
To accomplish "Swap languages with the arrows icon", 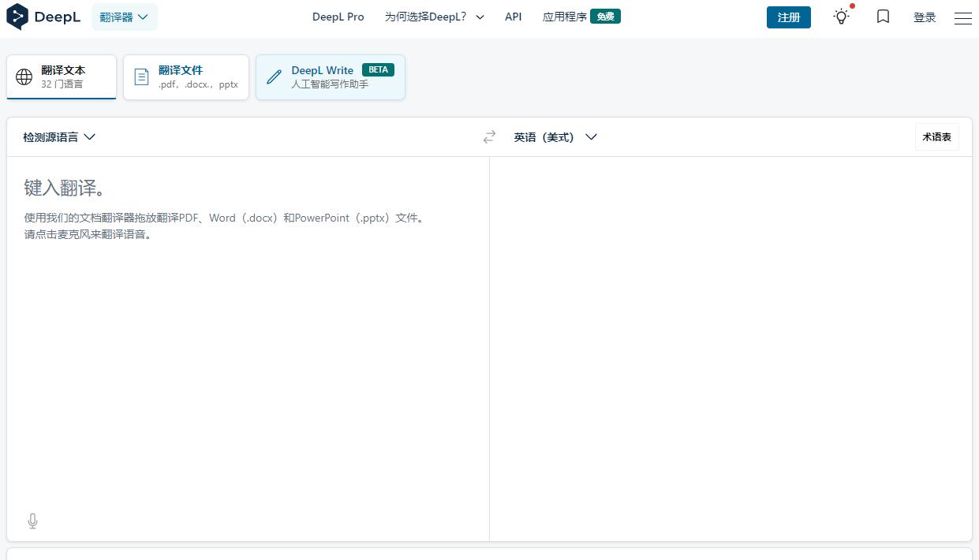I will tap(489, 137).
